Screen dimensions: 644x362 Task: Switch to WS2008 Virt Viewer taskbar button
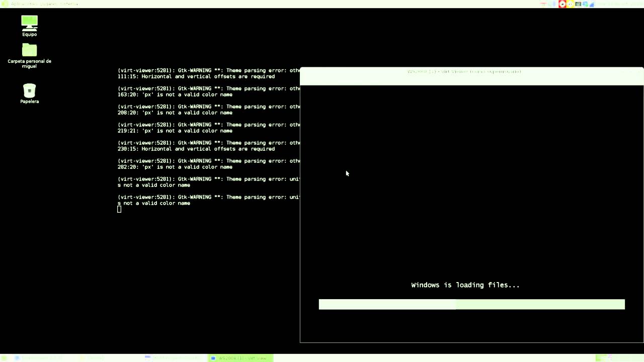coord(240,358)
